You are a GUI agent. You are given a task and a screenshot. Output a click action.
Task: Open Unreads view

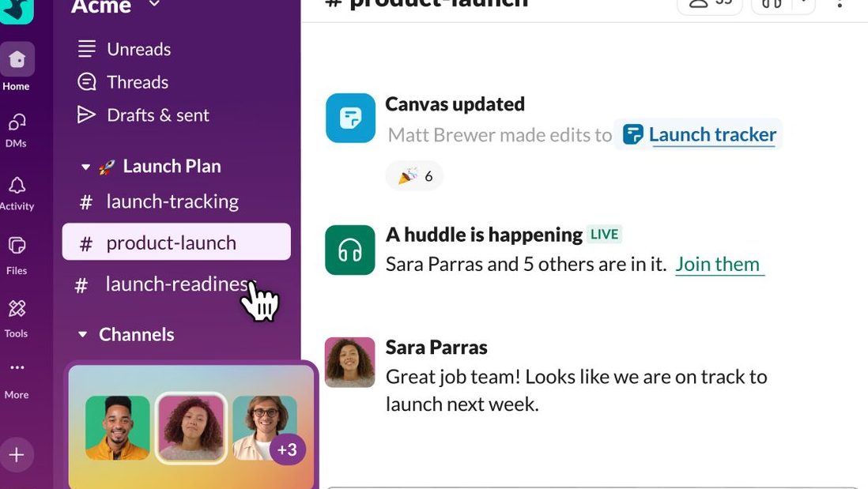pos(125,49)
